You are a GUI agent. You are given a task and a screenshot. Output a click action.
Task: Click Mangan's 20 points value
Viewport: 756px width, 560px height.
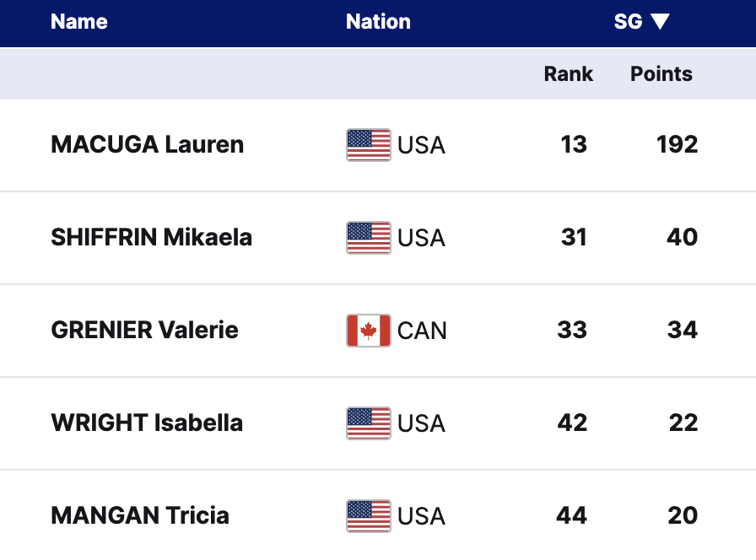pos(682,516)
